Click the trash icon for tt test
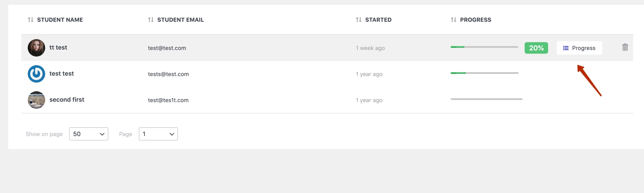Image resolution: width=644 pixels, height=193 pixels. tap(625, 47)
